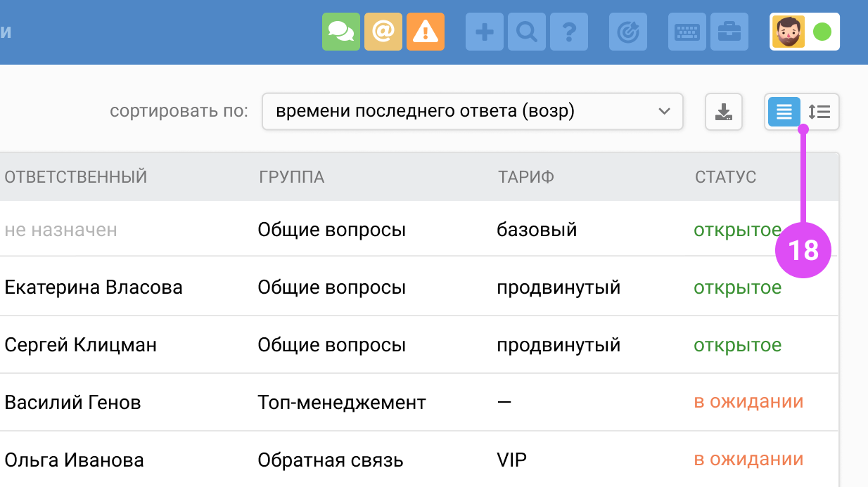Open the Екатерина Власова ticket row
This screenshot has width=868, height=487.
[x=94, y=287]
